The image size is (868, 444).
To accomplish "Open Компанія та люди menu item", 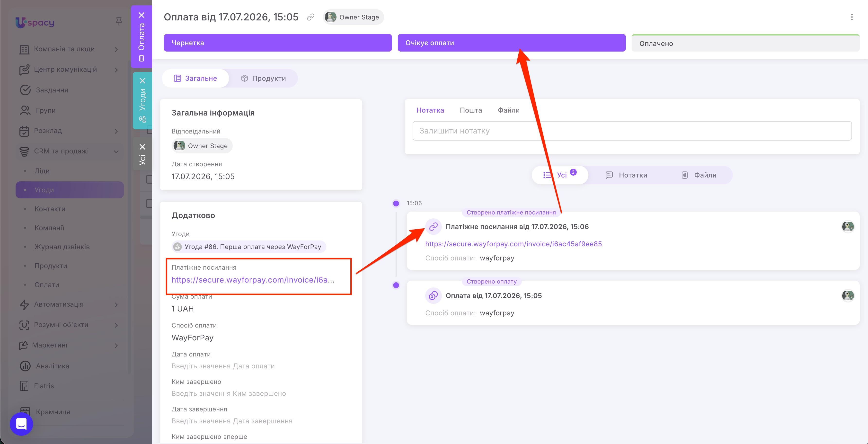I will point(64,49).
